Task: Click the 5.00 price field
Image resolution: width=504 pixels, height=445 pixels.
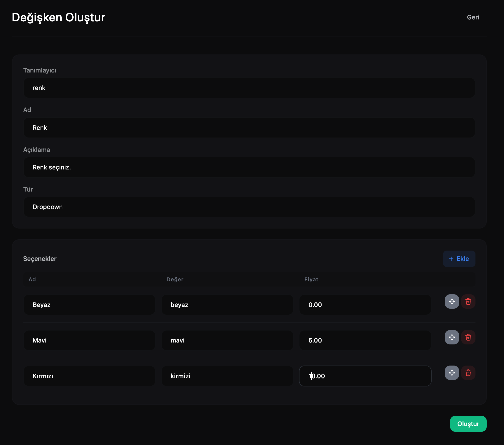Action: click(x=365, y=340)
